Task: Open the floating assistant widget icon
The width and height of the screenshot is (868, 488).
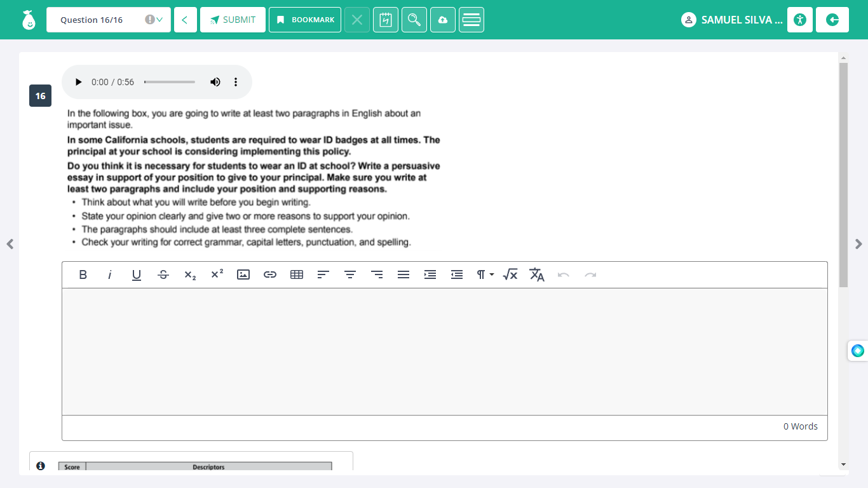Action: [858, 351]
